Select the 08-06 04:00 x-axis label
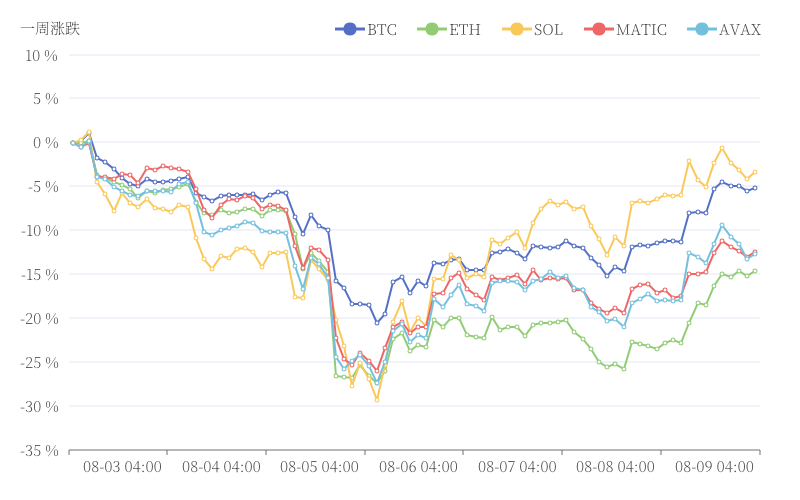The width and height of the screenshot is (800, 500). [x=418, y=467]
